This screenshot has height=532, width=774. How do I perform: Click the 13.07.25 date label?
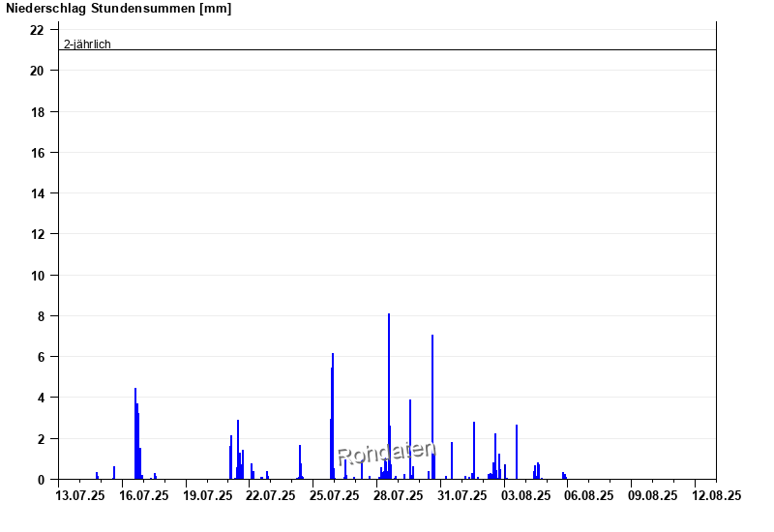pyautogui.click(x=80, y=495)
